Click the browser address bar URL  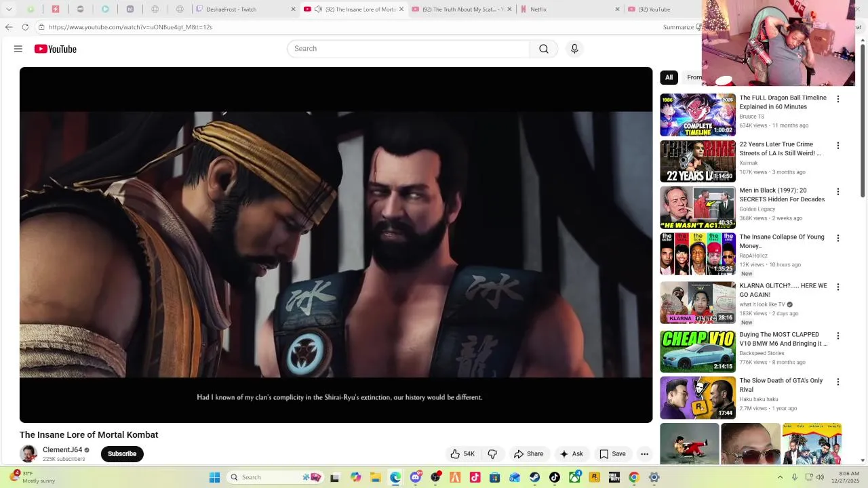pos(130,27)
